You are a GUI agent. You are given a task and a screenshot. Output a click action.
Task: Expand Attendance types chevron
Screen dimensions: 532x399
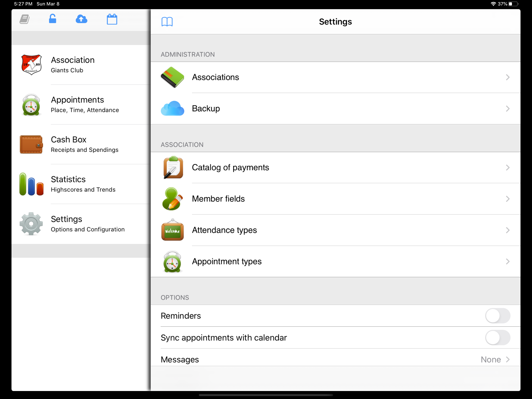508,230
